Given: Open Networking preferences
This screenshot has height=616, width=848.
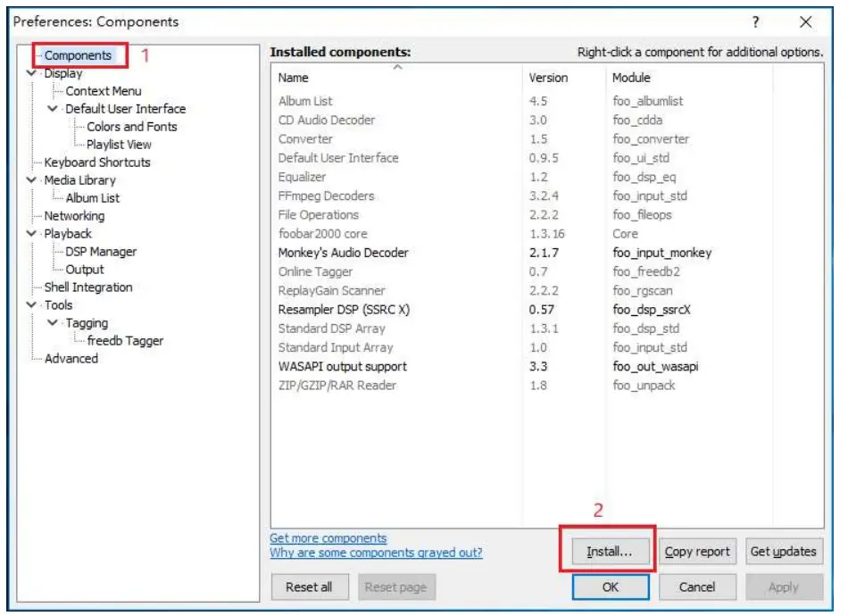Looking at the screenshot, I should coord(75,216).
